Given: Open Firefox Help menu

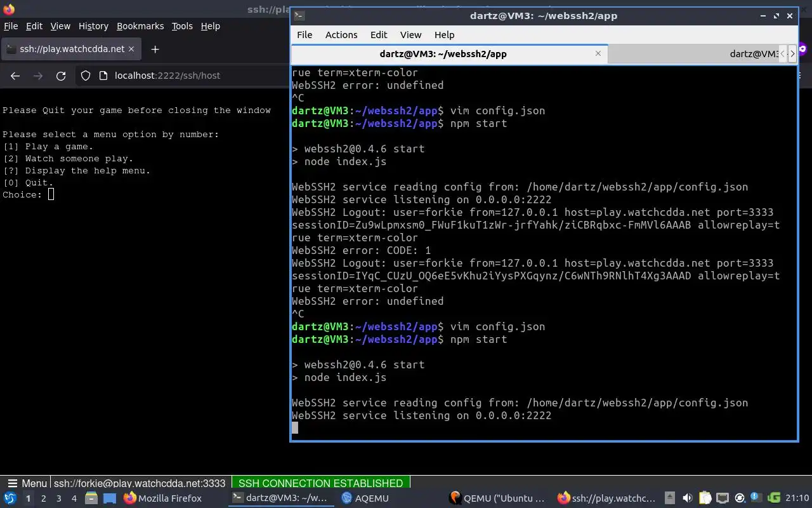Looking at the screenshot, I should (210, 26).
